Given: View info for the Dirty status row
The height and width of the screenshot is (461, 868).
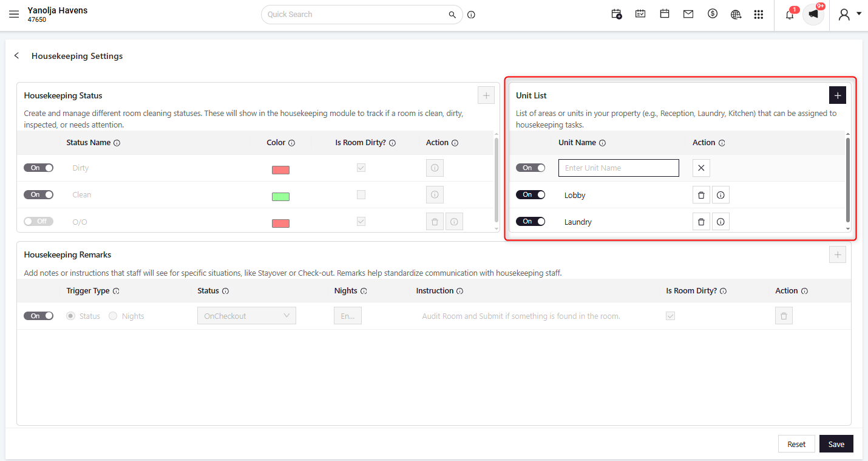Looking at the screenshot, I should [x=435, y=168].
